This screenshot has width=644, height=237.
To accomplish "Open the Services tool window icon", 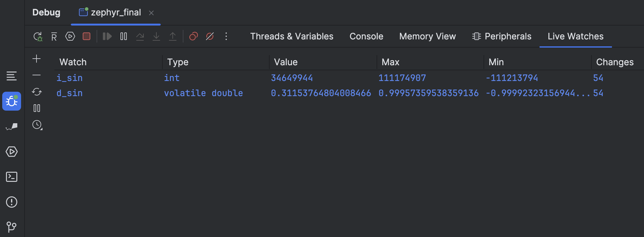I will coord(12,152).
